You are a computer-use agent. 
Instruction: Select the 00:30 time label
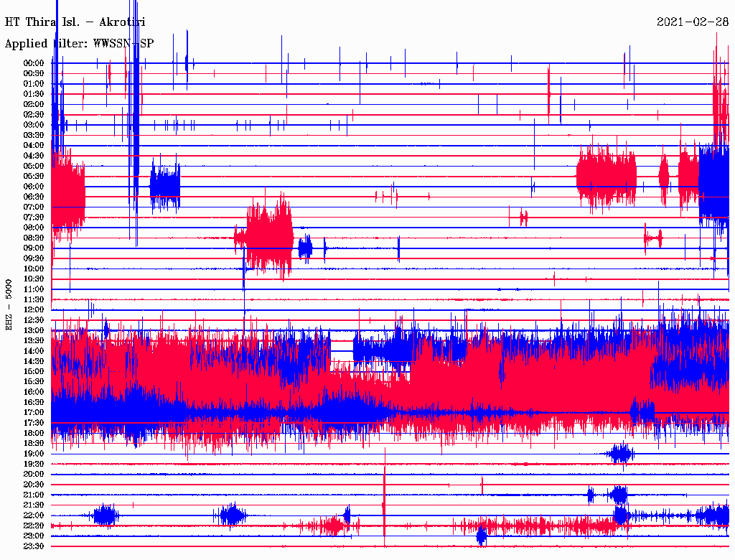click(34, 74)
